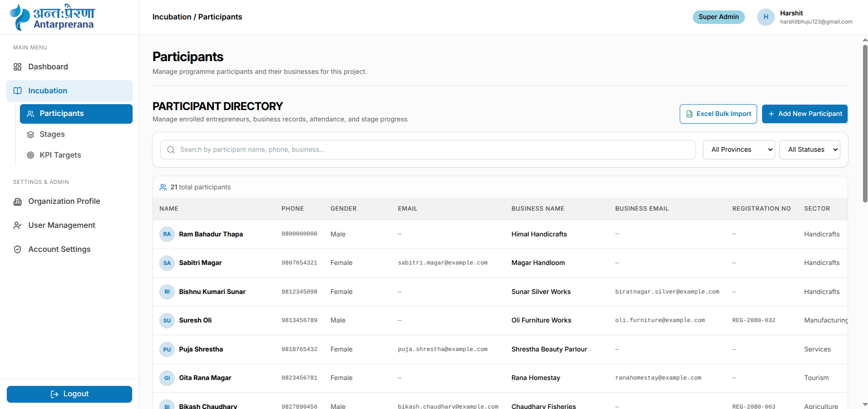Click the Sector column header

click(x=817, y=209)
